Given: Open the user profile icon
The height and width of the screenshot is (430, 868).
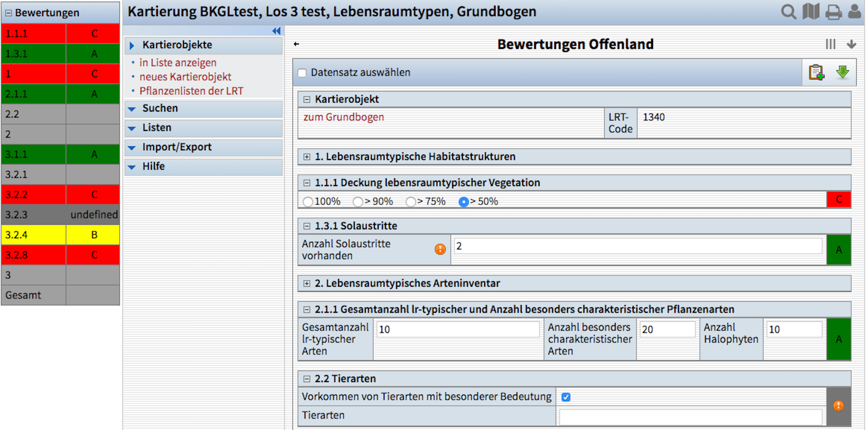Looking at the screenshot, I should (x=855, y=12).
